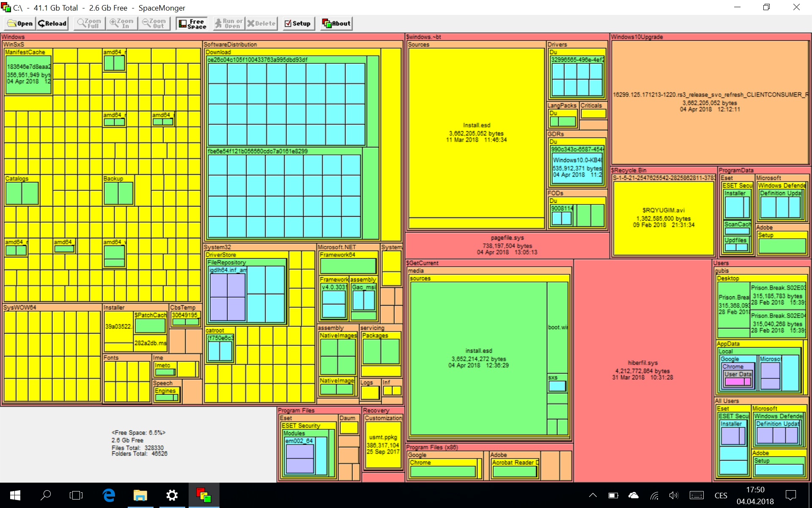Open the About SpaceMonger dialog
Screen dimensions: 812x508
click(x=337, y=24)
